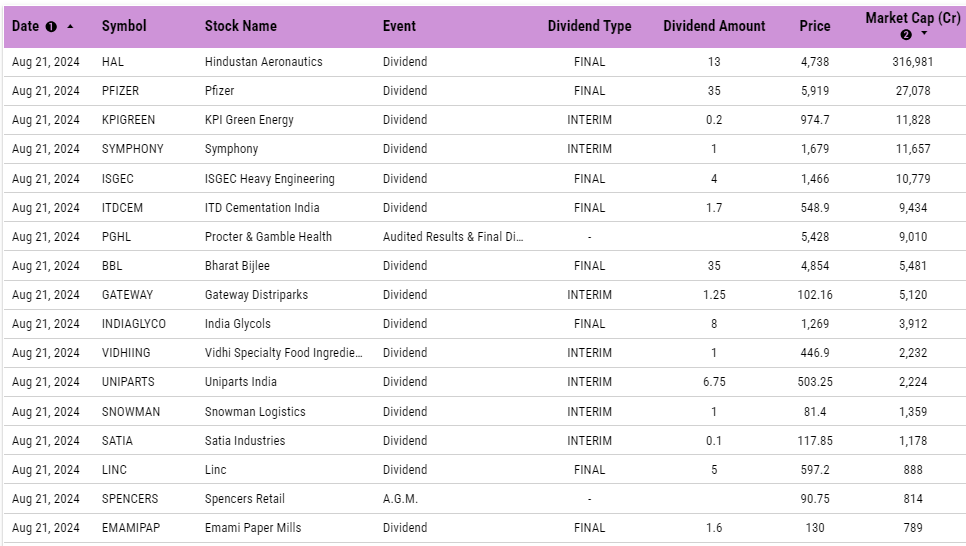This screenshot has height=546, width=966.
Task: Click the 1,178 market cap value
Action: (913, 441)
